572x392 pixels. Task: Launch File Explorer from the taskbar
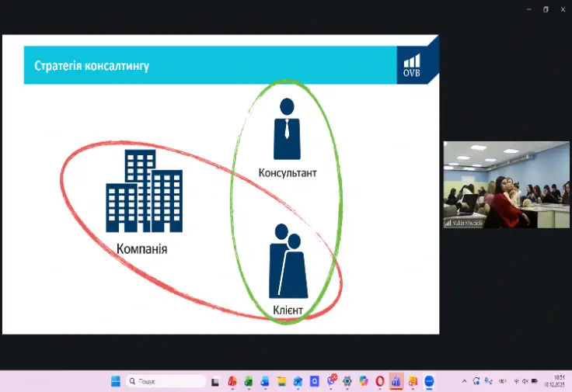[x=281, y=381]
